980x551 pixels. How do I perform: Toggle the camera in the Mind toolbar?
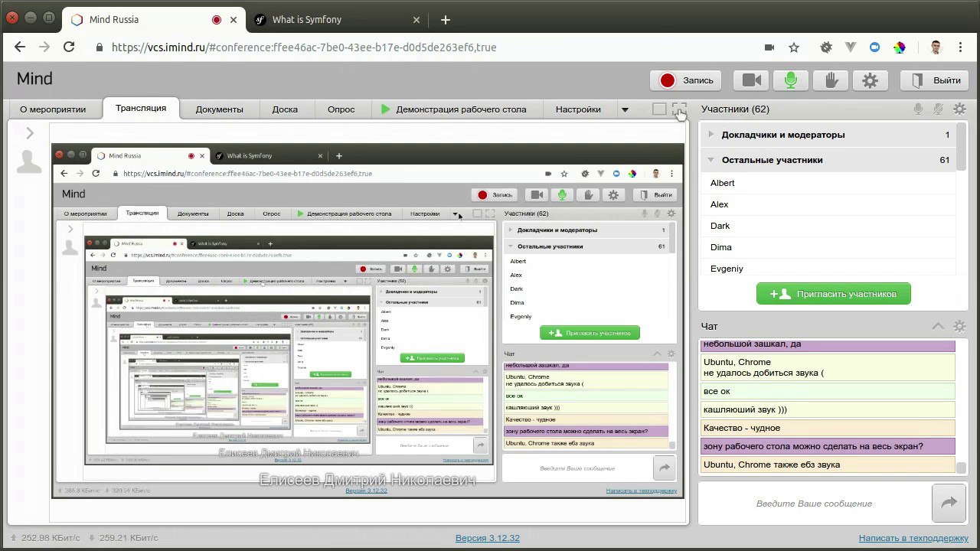[751, 80]
